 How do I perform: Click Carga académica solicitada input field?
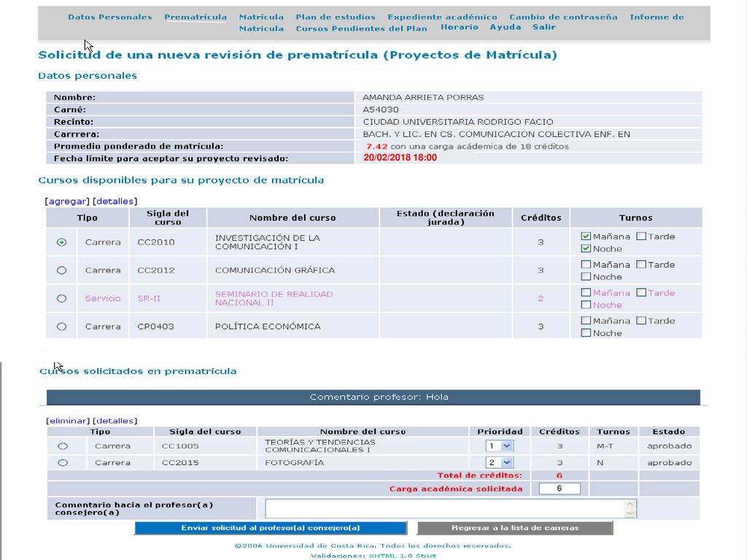point(560,489)
